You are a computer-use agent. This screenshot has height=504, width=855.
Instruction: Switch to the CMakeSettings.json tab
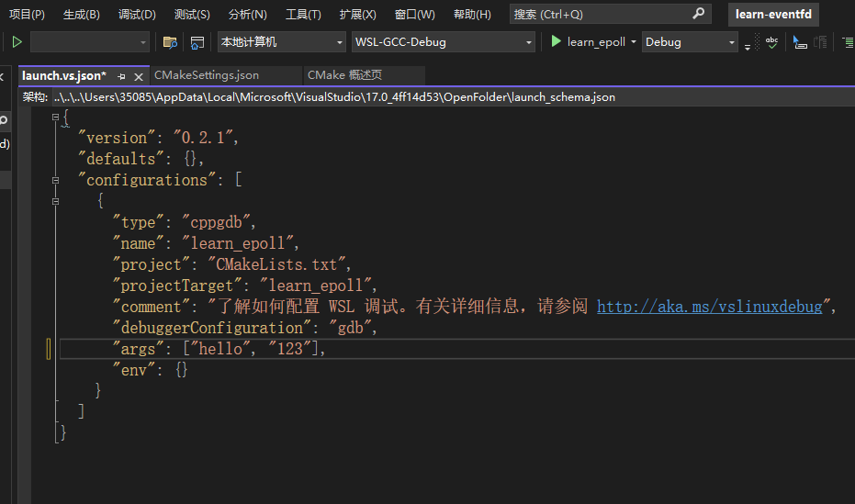[x=207, y=75]
